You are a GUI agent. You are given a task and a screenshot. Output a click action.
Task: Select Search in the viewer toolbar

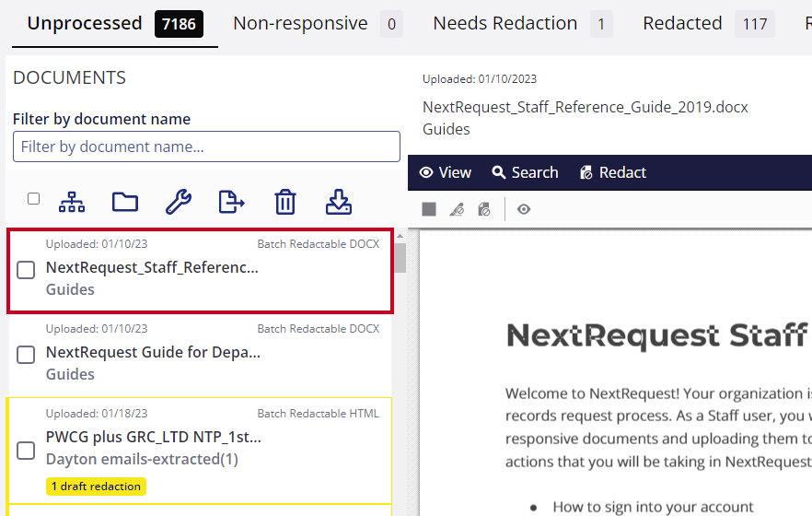click(525, 172)
